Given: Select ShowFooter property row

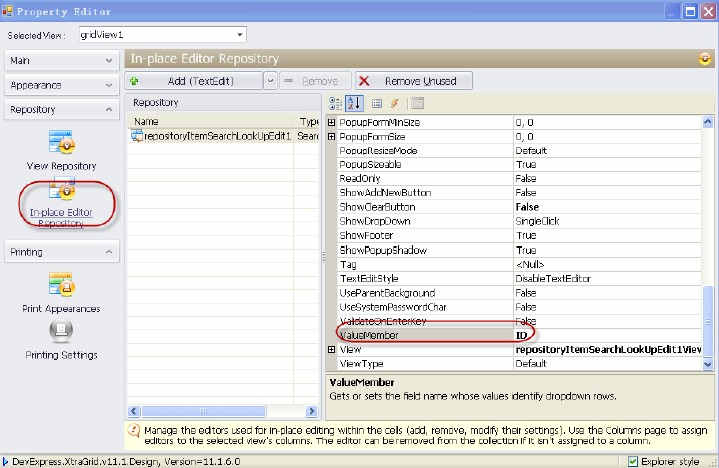Looking at the screenshot, I should pyautogui.click(x=519, y=236).
